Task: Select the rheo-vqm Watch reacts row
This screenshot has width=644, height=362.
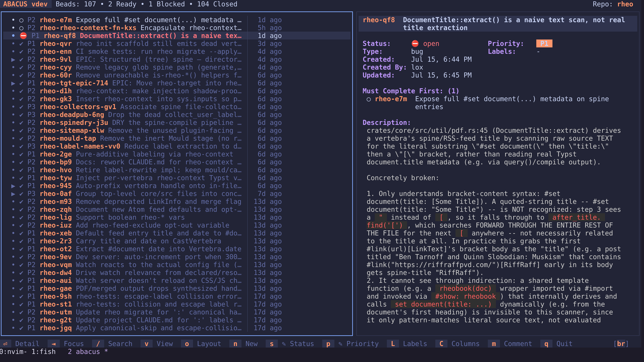Action: 177,265
